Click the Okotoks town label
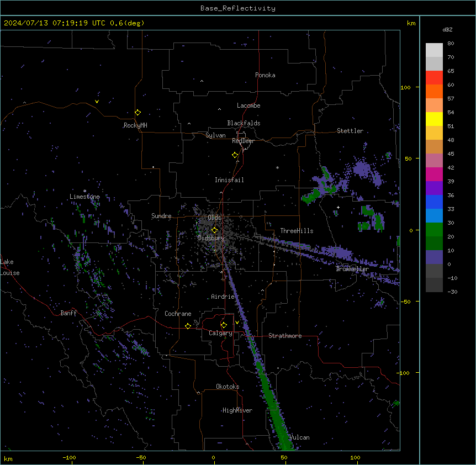 point(228,387)
